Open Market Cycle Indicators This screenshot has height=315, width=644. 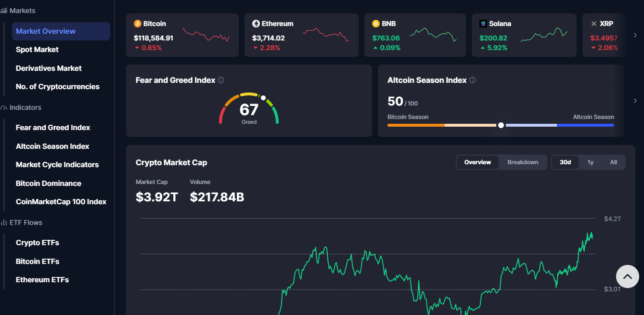coord(57,165)
